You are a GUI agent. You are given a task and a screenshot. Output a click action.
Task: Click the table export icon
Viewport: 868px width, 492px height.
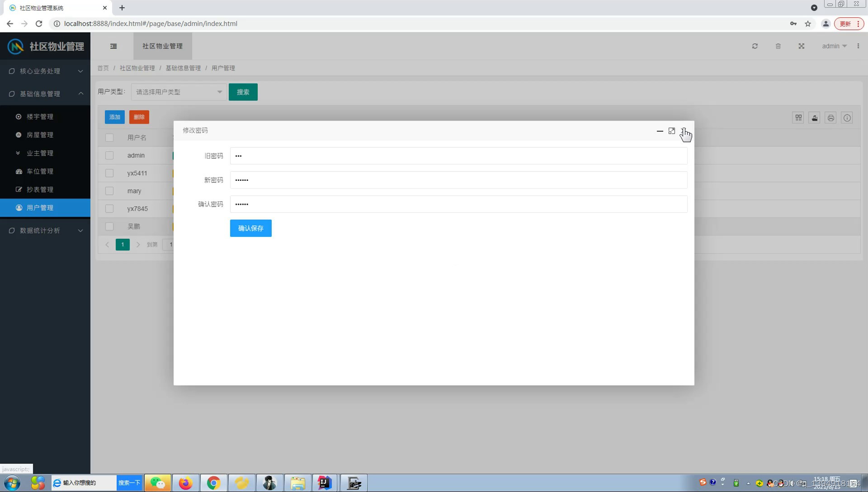click(814, 118)
